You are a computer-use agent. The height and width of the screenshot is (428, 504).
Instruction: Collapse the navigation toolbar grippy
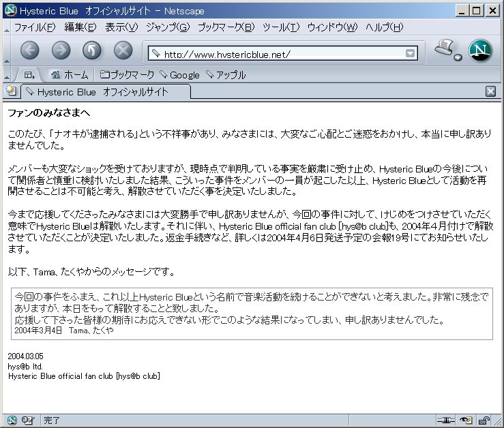point(6,50)
